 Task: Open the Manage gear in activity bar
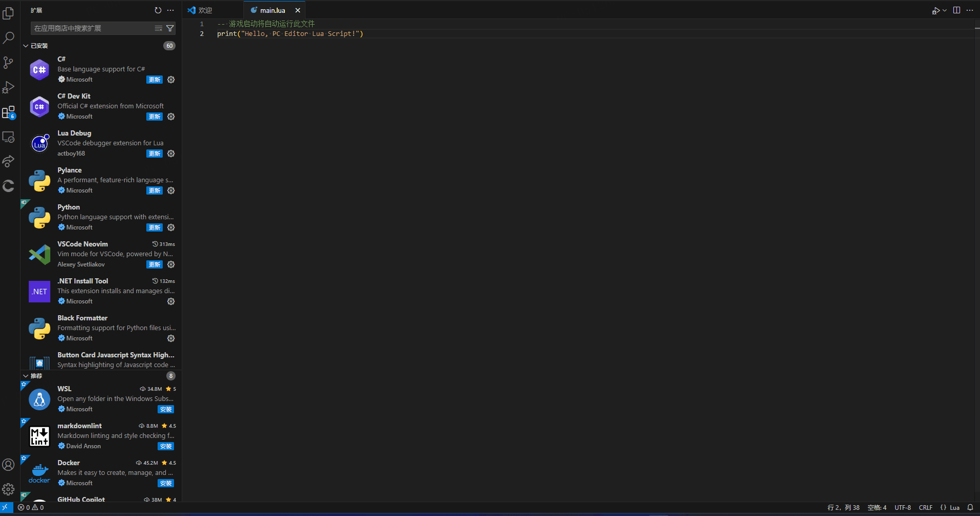pos(9,489)
